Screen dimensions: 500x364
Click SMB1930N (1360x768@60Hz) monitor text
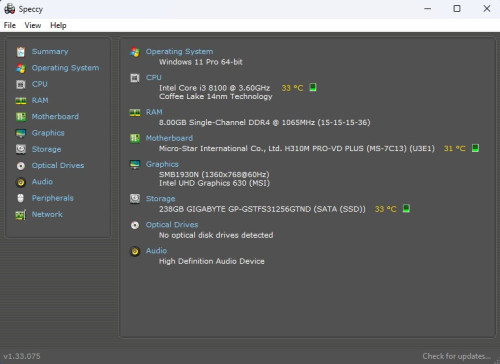point(214,175)
